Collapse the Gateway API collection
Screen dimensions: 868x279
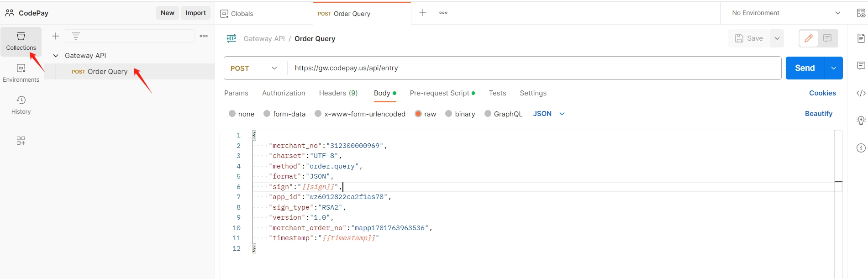(56, 56)
